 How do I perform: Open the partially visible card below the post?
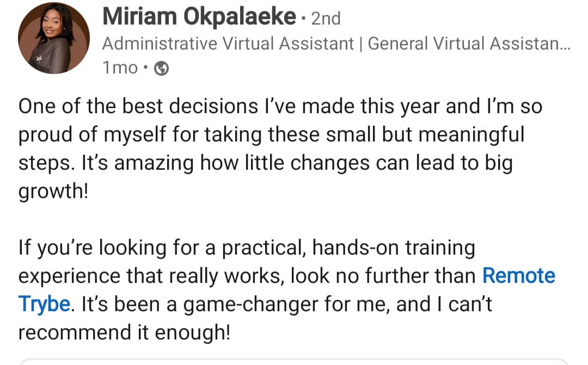294,362
